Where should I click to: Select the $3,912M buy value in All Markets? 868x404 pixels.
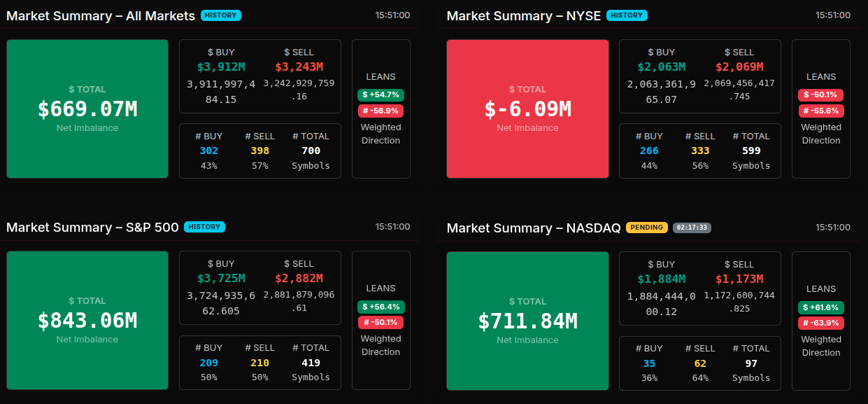221,67
